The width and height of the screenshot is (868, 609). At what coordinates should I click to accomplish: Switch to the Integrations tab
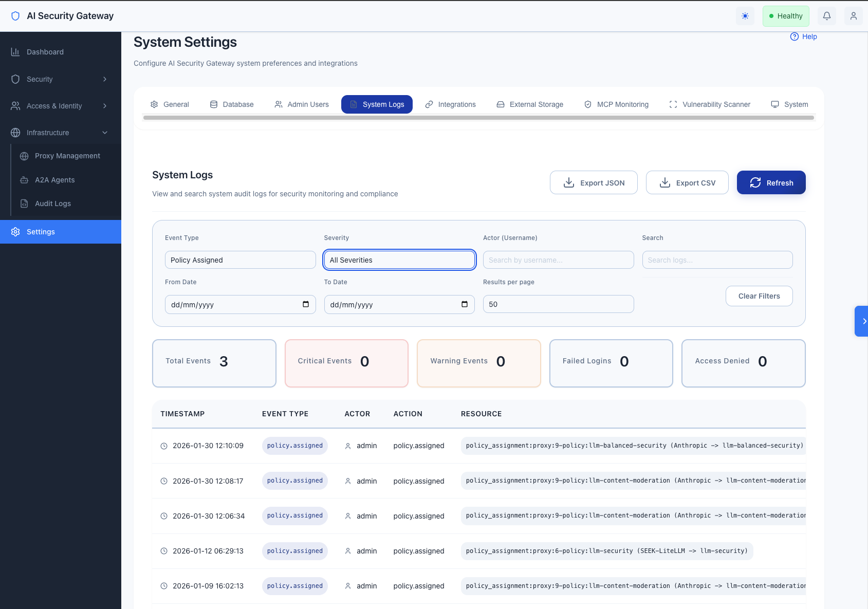point(450,104)
